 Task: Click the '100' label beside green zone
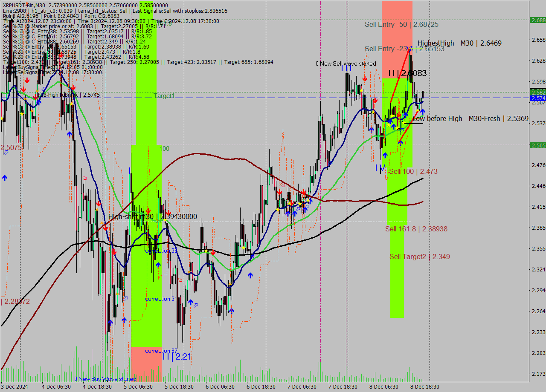[x=165, y=149]
